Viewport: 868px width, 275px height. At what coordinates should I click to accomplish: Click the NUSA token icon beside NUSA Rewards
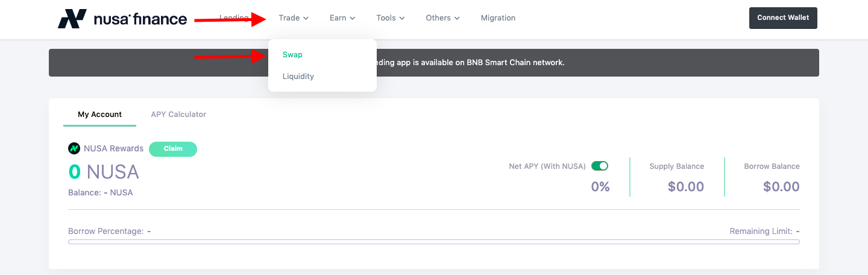point(74,148)
